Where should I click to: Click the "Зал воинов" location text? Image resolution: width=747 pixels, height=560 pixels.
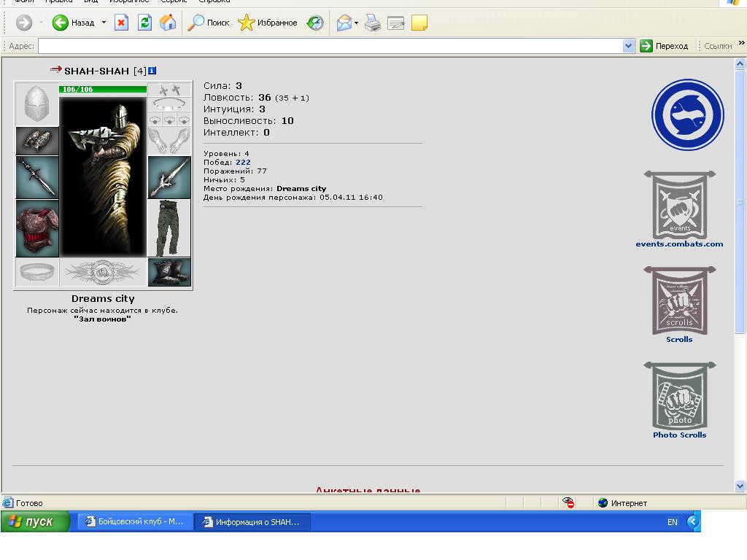[x=102, y=319]
